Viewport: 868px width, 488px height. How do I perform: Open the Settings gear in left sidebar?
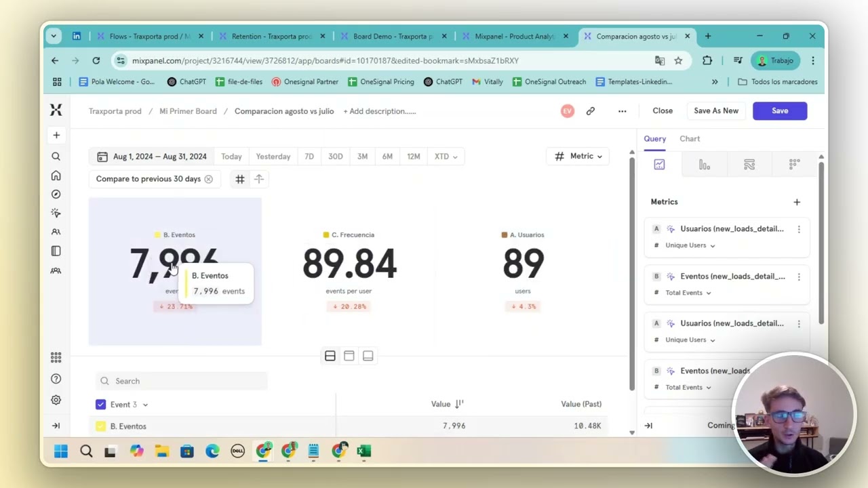tap(56, 400)
